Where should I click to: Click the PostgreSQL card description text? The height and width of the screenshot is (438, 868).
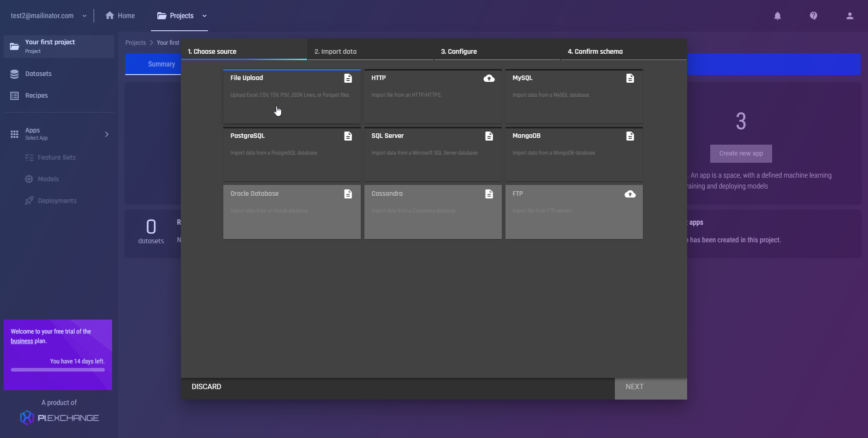click(274, 153)
